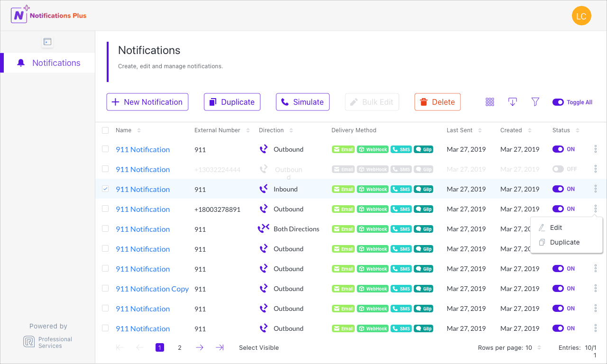
Task: Sort by the Name column arrows
Action: (139, 130)
